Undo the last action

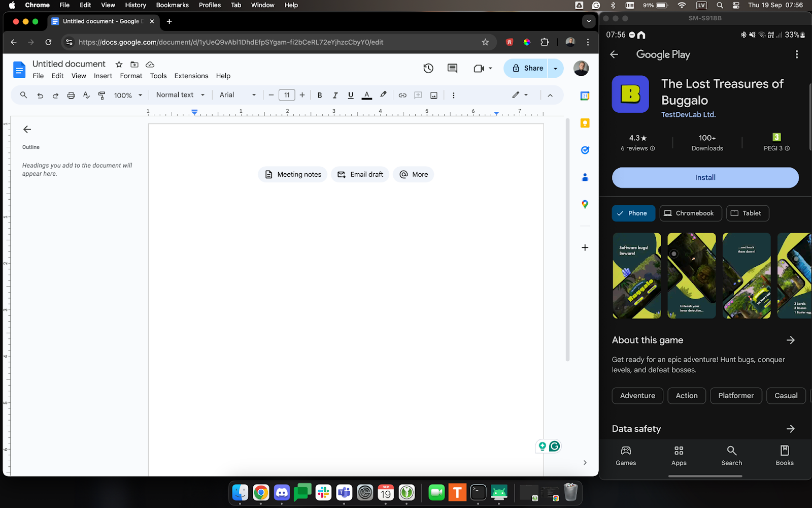coord(40,95)
